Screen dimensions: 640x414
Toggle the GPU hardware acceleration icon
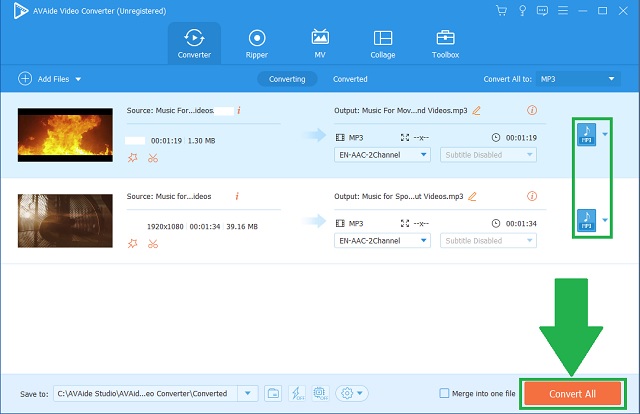coord(320,394)
